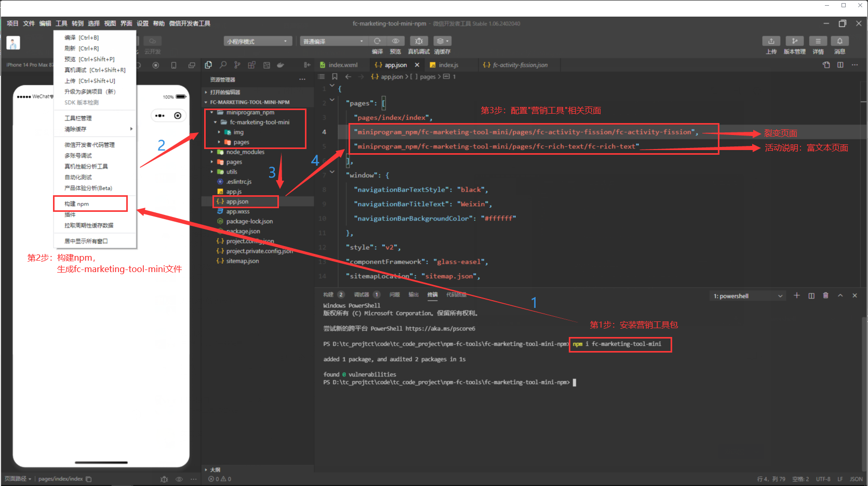Screen dimensions: 868x486
Task: Toggle the bookmark icon in breadcrumb bar
Action: (x=335, y=77)
